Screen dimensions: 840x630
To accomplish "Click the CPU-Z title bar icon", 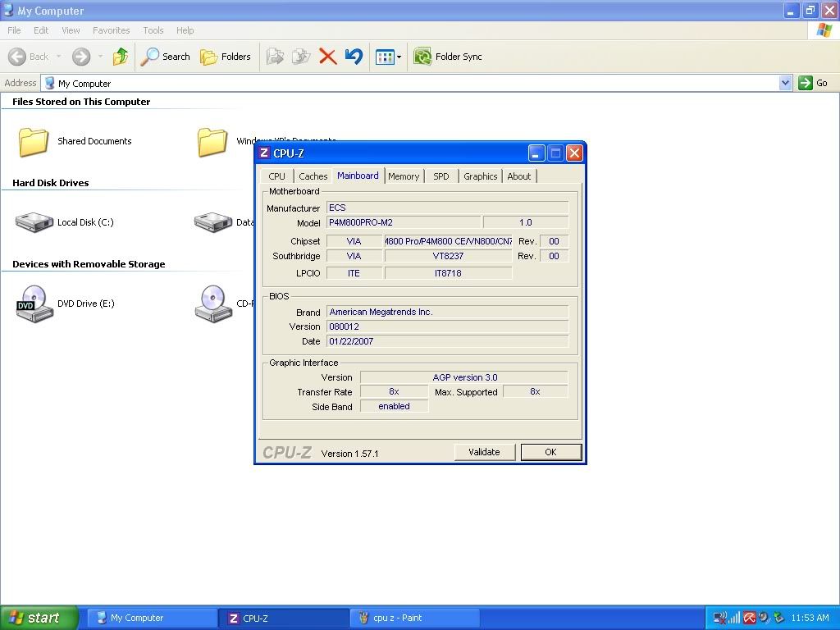I will click(263, 153).
